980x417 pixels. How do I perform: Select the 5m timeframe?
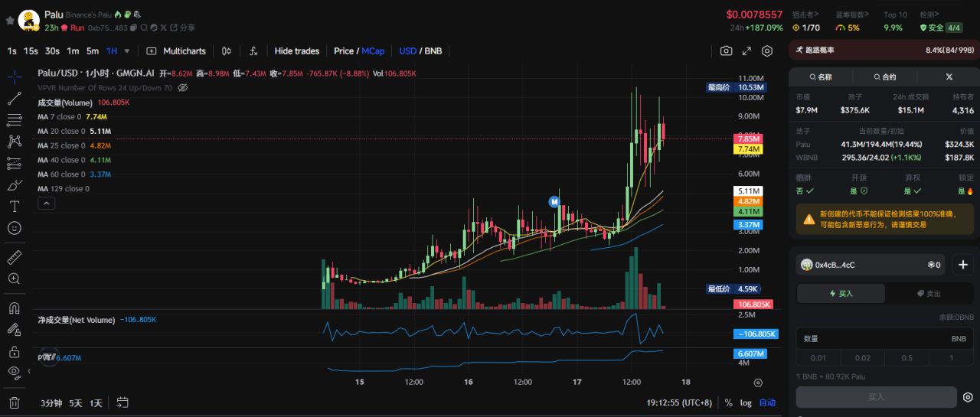(92, 51)
